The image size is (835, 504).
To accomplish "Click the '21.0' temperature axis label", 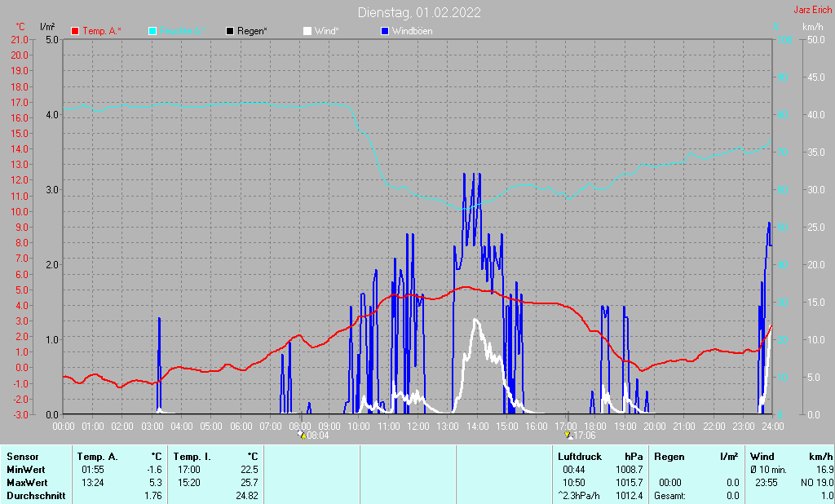I will click(20, 39).
